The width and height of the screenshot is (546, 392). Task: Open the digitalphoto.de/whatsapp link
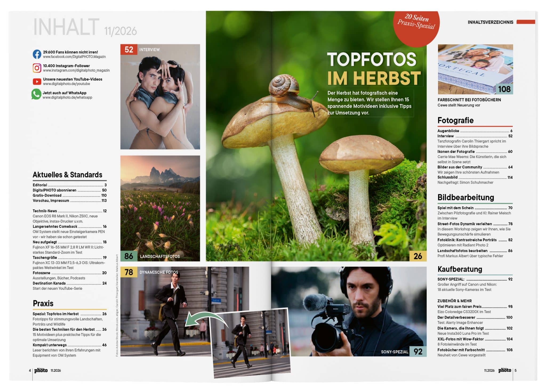pyautogui.click(x=67, y=98)
